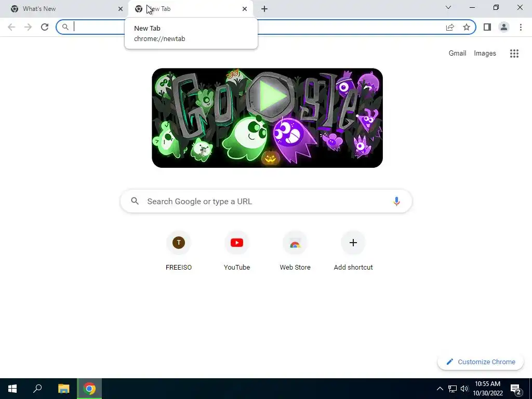Go forward using the forward arrow
The image size is (532, 399).
28,27
